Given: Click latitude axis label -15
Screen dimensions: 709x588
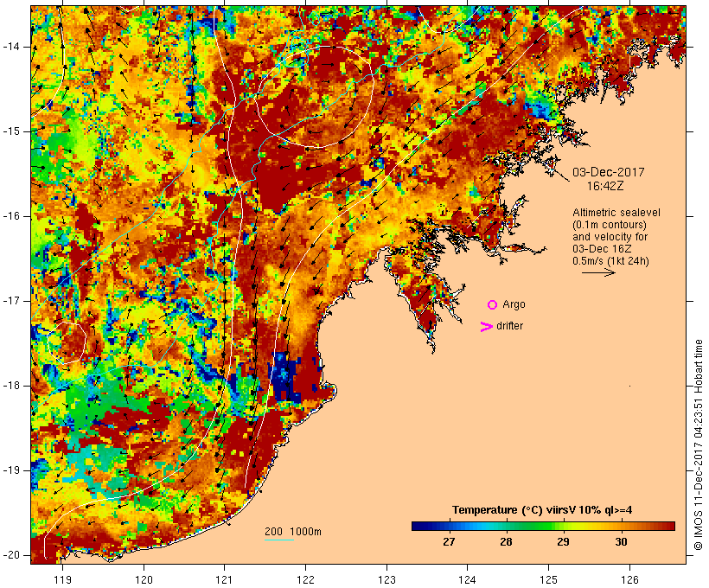Looking at the screenshot, I should (x=11, y=131).
